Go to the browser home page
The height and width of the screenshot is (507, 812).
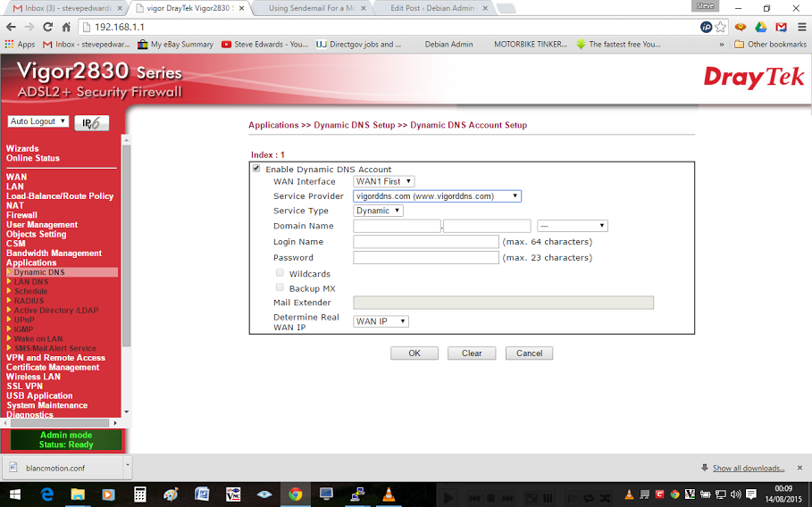coord(66,27)
